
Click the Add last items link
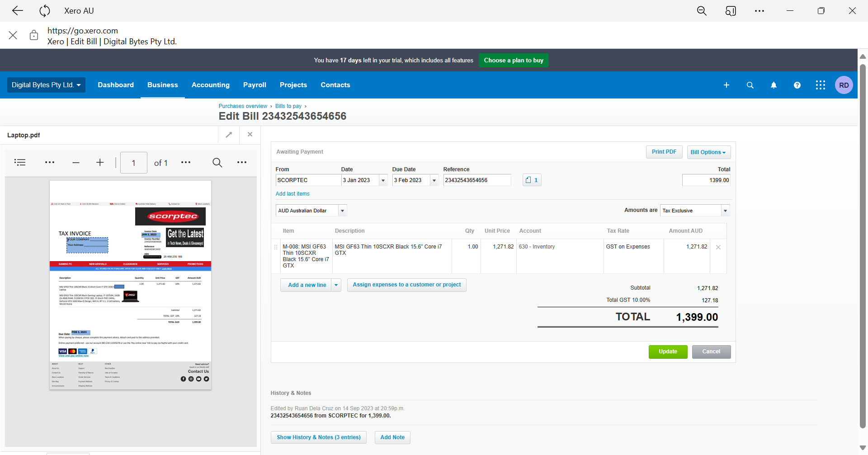292,194
